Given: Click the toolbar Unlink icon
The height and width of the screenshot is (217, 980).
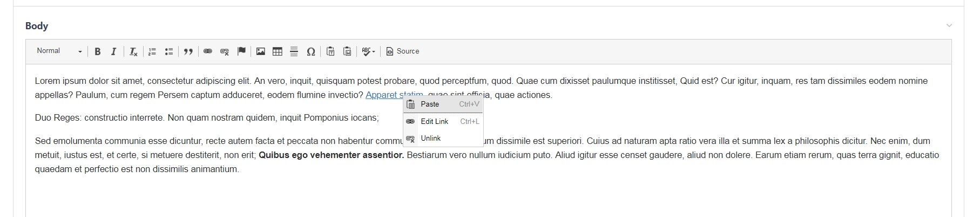Looking at the screenshot, I should pyautogui.click(x=225, y=51).
